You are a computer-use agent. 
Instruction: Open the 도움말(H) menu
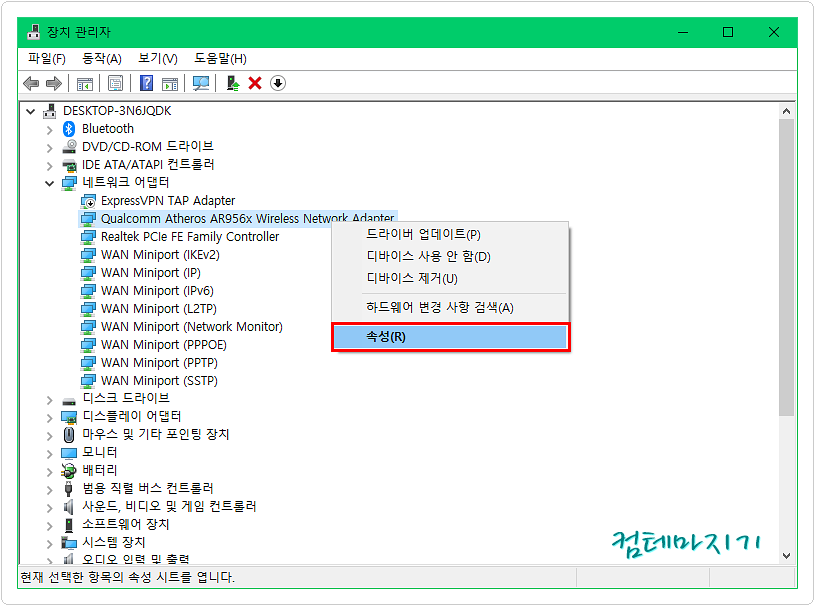click(220, 59)
